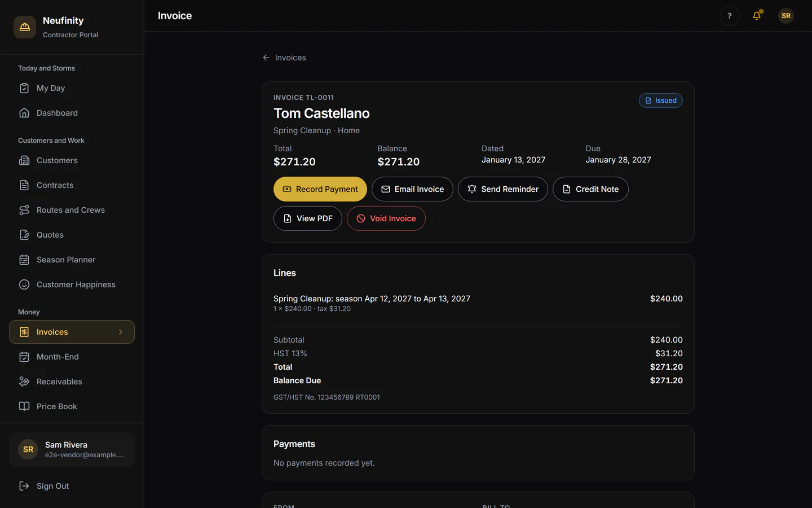This screenshot has height=508, width=812.
Task: Click the Dashboard home icon
Action: 24,113
